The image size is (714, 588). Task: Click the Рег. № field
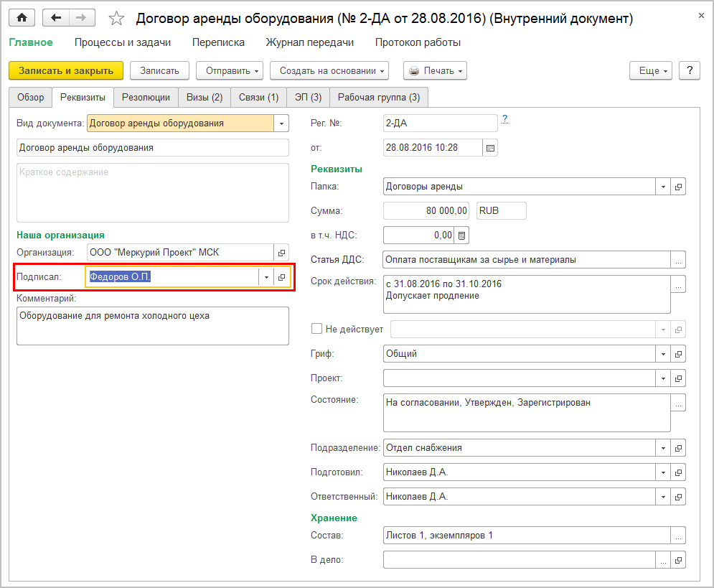point(441,123)
